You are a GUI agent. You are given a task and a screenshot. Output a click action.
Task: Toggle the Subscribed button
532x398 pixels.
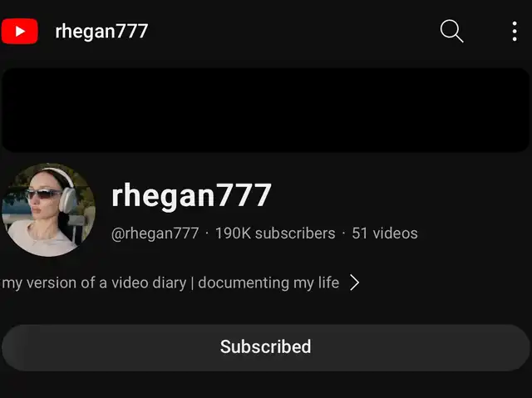pyautogui.click(x=266, y=347)
